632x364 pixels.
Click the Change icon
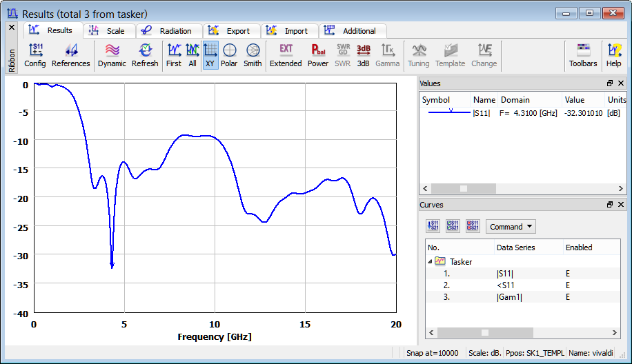pyautogui.click(x=484, y=56)
